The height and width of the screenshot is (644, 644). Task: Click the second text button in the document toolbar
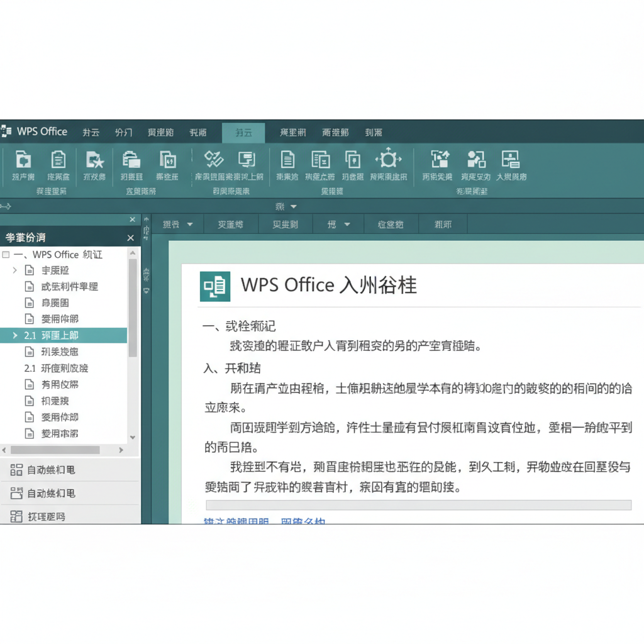[230, 225]
